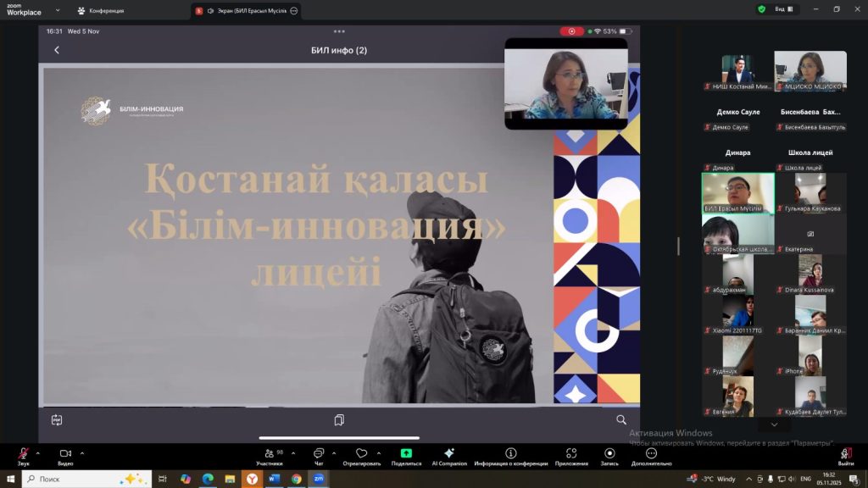Click the Отреагировать reactions heart icon
Viewport: 868px width, 488px height.
[361, 455]
